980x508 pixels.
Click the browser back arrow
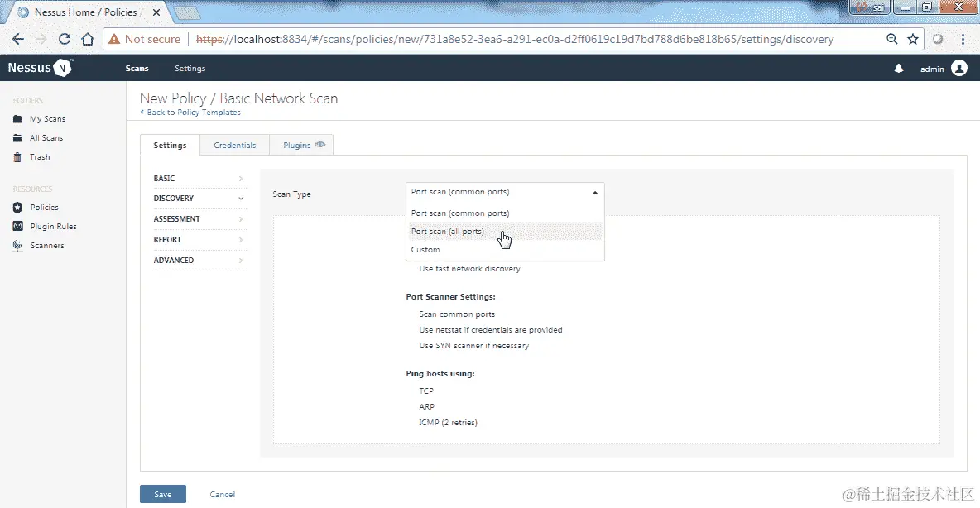coord(18,39)
